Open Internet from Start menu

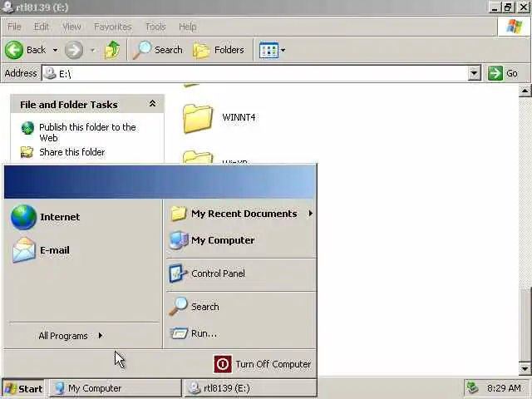46,217
